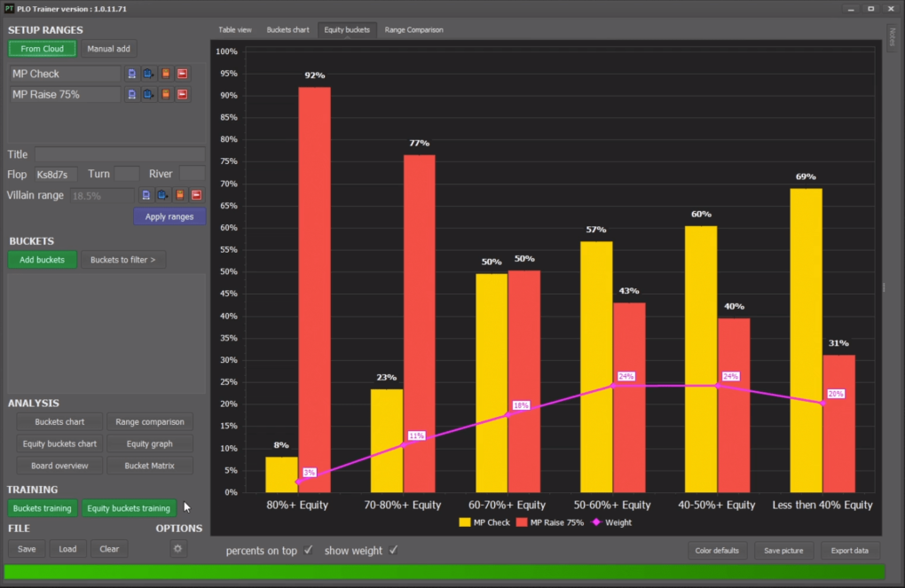
Task: Switch to the Buckets chart tab
Action: tap(288, 29)
